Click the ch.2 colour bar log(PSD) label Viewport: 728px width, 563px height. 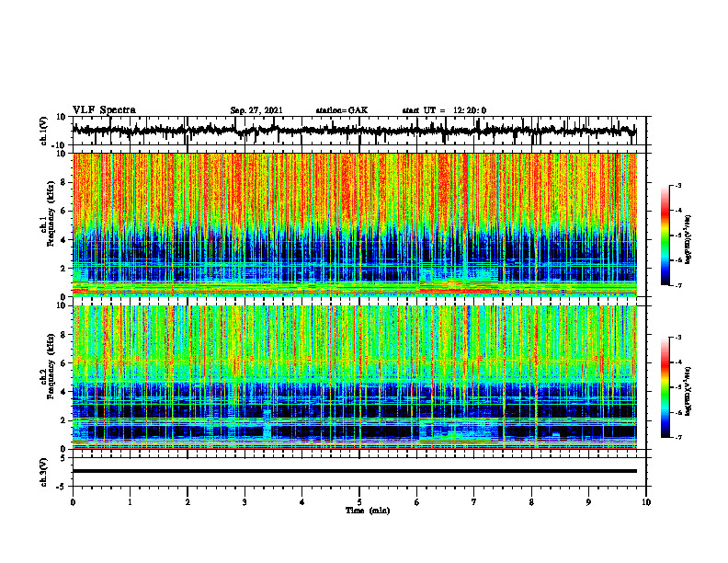click(688, 390)
